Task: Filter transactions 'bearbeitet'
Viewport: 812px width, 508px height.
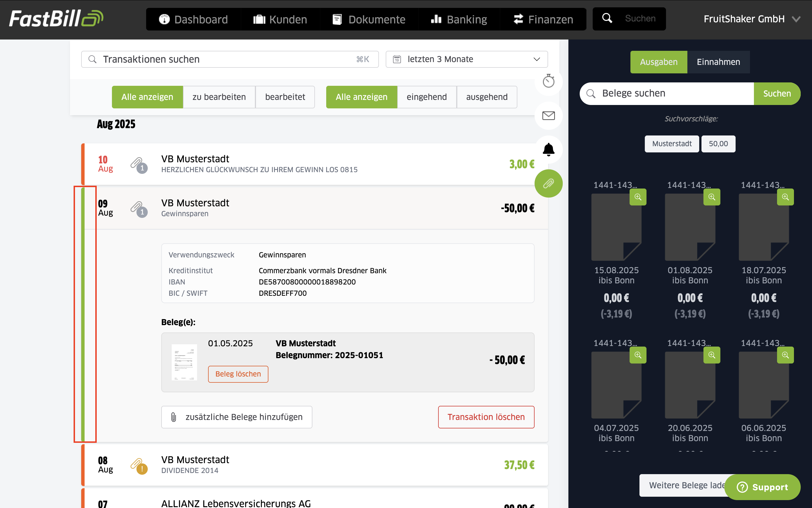Action: (285, 97)
